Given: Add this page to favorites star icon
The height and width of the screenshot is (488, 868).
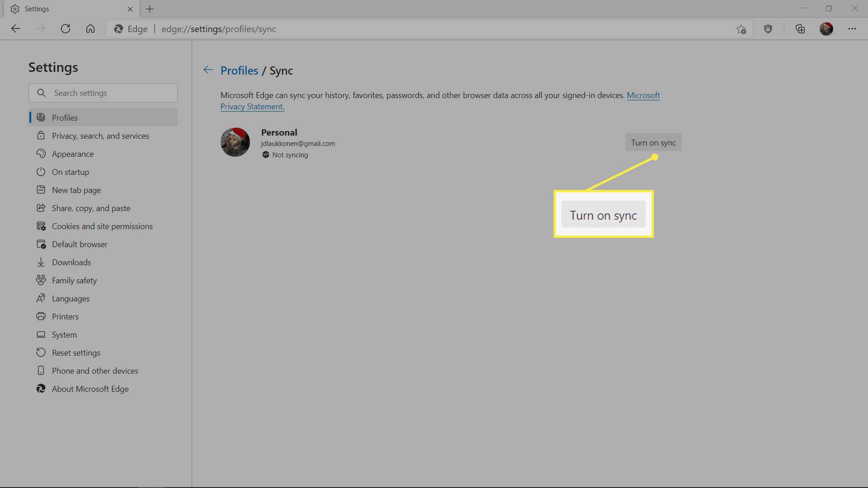Looking at the screenshot, I should click(741, 29).
